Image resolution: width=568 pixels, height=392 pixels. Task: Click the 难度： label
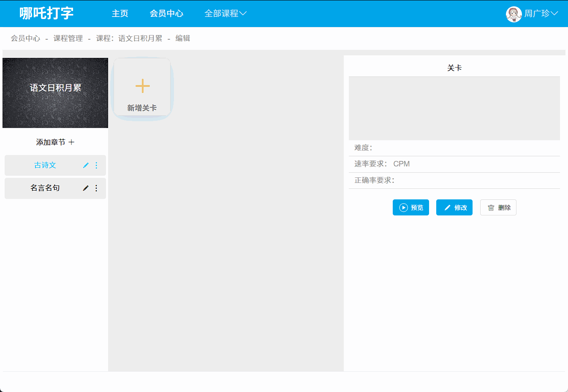click(363, 148)
